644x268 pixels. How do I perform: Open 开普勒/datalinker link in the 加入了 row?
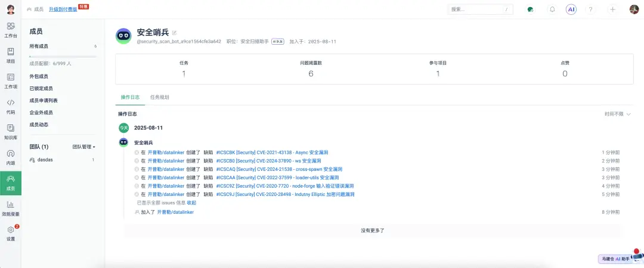tap(175, 212)
